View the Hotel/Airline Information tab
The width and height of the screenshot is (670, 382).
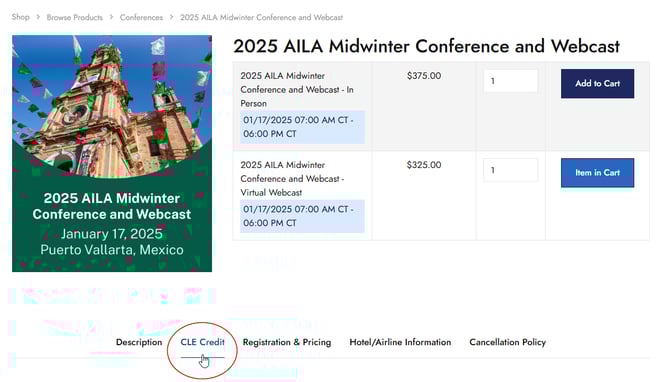click(x=400, y=342)
